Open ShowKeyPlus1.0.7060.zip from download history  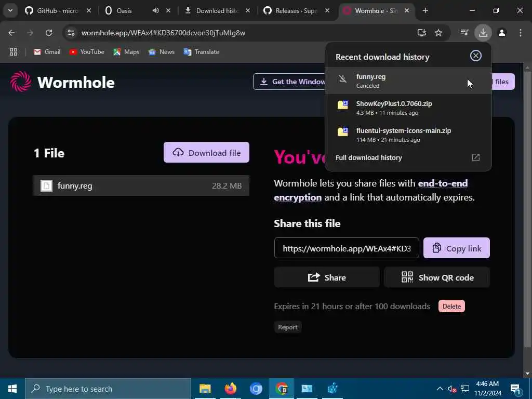[408, 108]
